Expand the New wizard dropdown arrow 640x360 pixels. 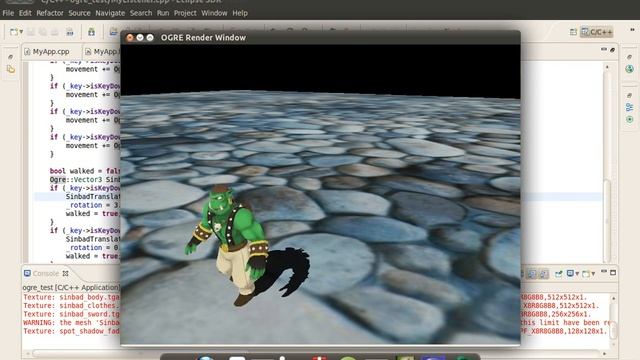(21, 32)
